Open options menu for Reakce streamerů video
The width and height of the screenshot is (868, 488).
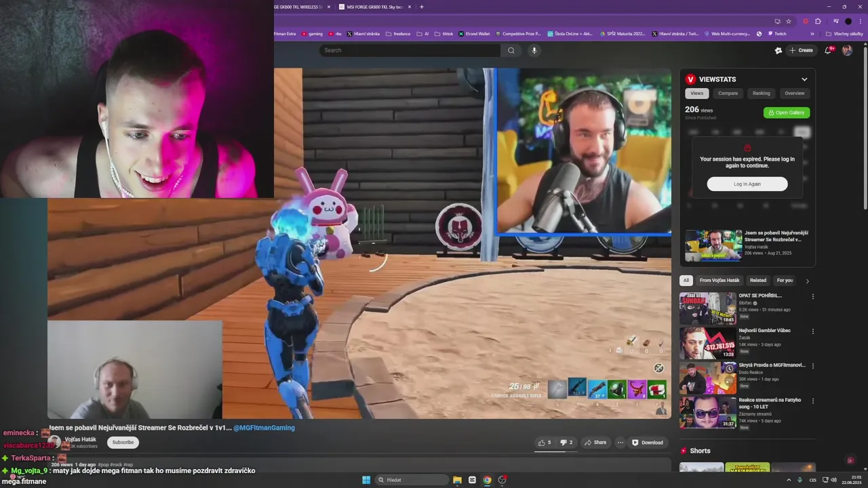coord(812,400)
